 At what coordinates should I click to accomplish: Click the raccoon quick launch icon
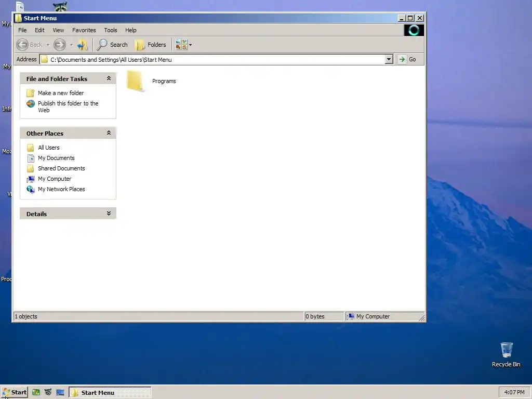[48, 392]
